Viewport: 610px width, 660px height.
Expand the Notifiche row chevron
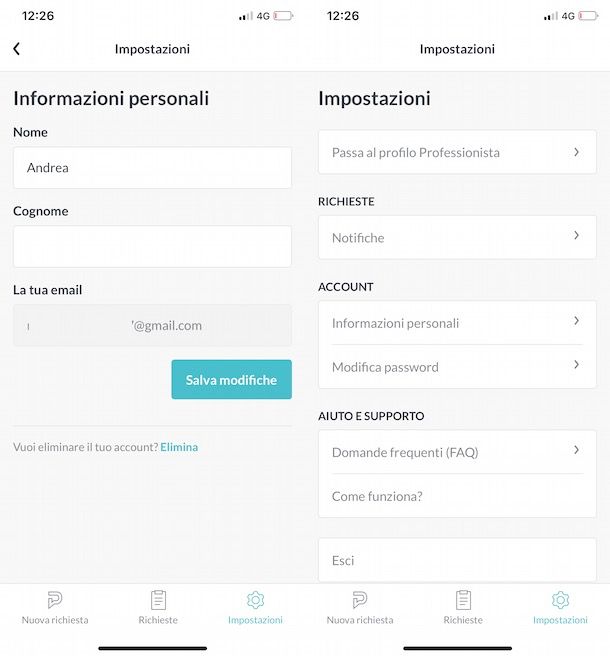[x=577, y=235]
